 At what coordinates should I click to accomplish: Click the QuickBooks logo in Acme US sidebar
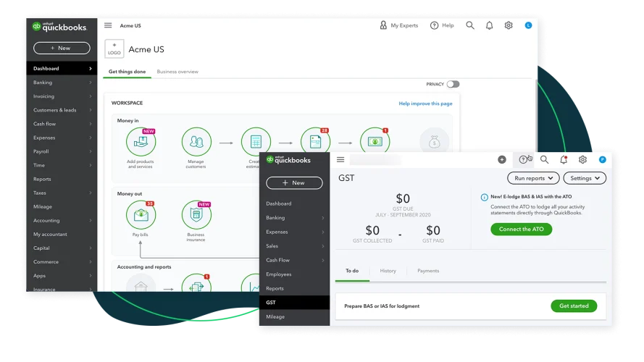pyautogui.click(x=59, y=27)
